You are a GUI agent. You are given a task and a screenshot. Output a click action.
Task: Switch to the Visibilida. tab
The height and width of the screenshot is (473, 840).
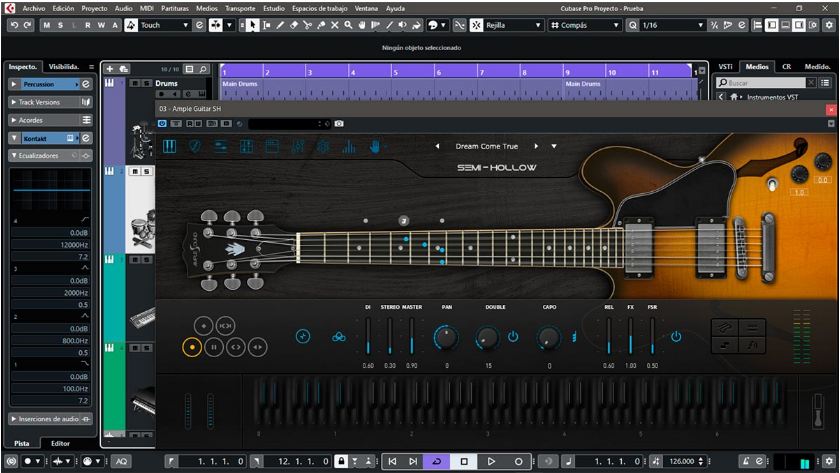click(64, 66)
